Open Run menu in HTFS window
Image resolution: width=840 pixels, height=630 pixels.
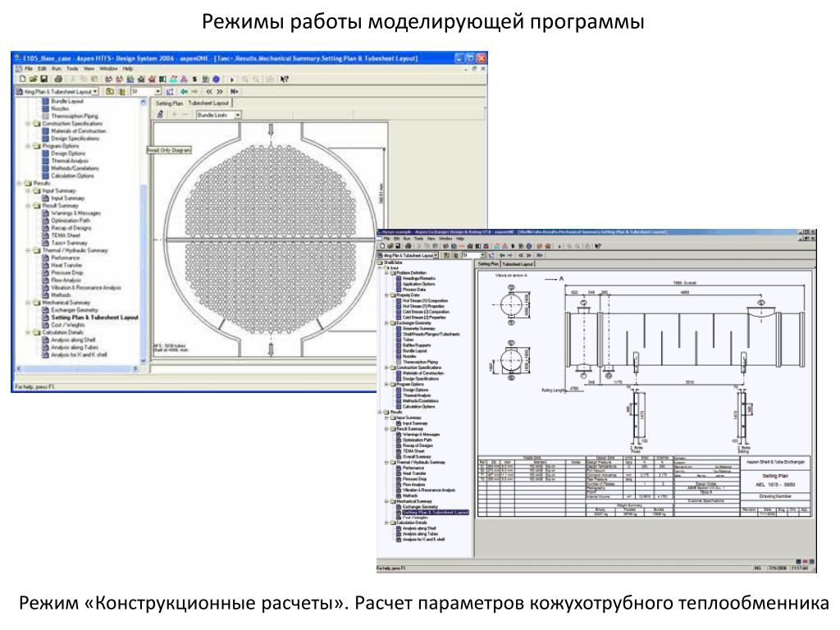point(57,69)
